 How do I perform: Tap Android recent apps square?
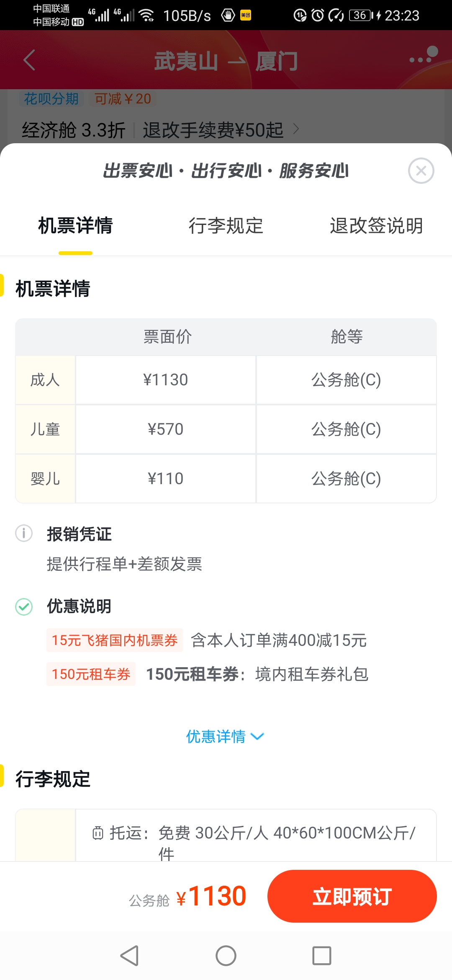pos(322,956)
